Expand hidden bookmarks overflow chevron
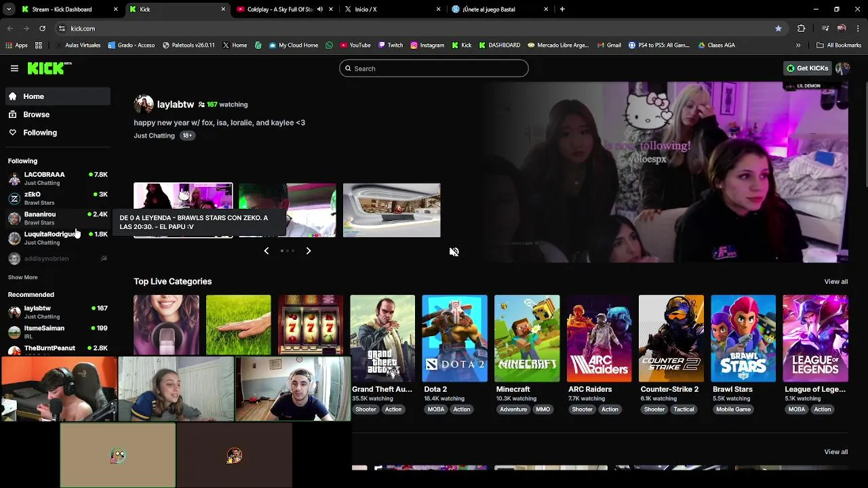Viewport: 868px width, 488px height. (798, 45)
